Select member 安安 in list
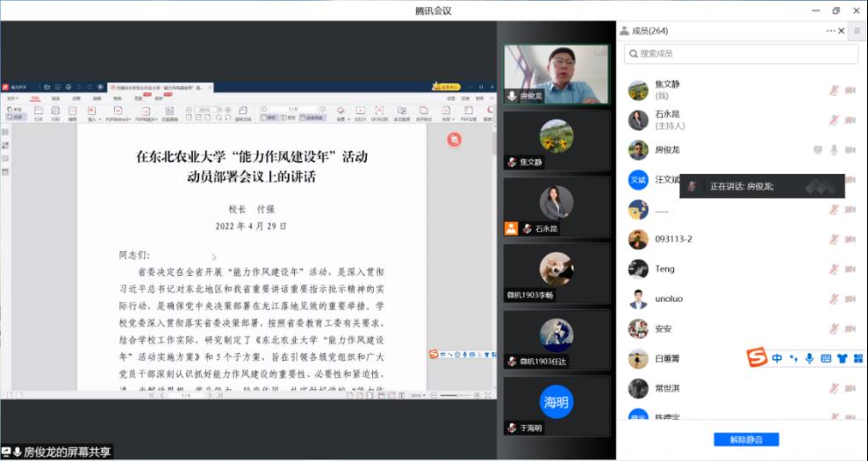This screenshot has height=461, width=868. (x=742, y=329)
